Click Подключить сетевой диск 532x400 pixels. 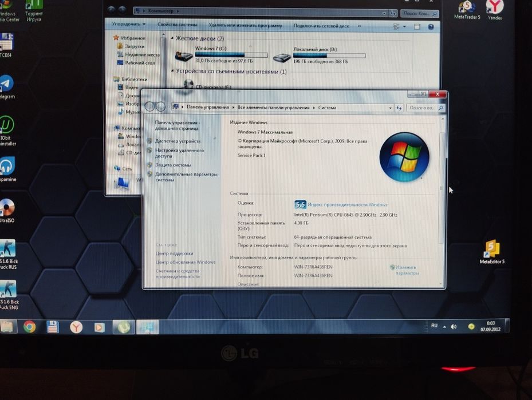click(321, 26)
